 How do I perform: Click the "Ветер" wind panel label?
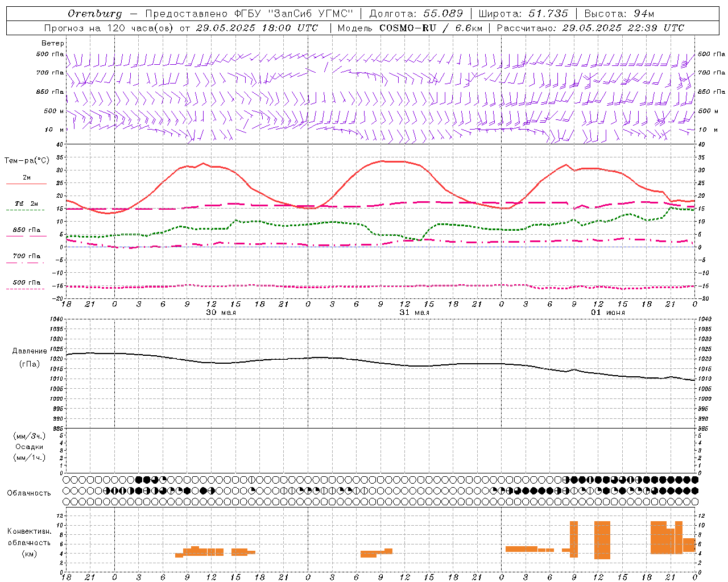pyautogui.click(x=53, y=43)
